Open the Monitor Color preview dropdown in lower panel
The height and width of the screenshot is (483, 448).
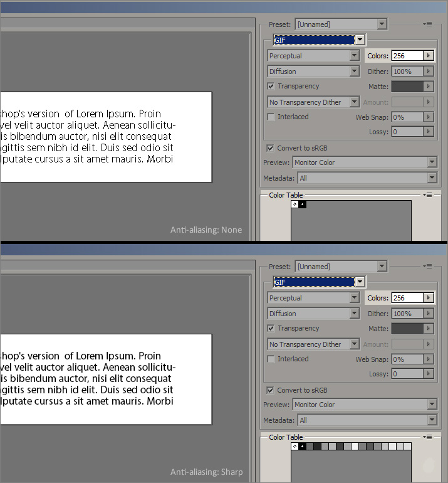pos(432,405)
